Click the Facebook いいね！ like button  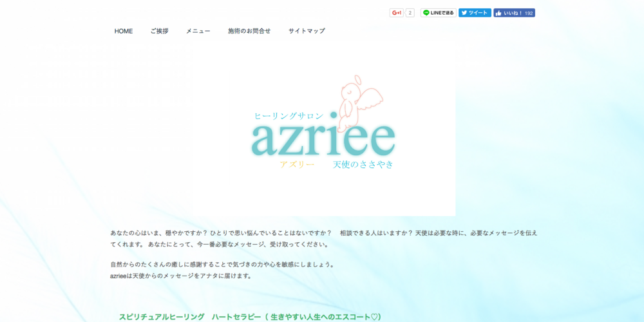pyautogui.click(x=514, y=13)
